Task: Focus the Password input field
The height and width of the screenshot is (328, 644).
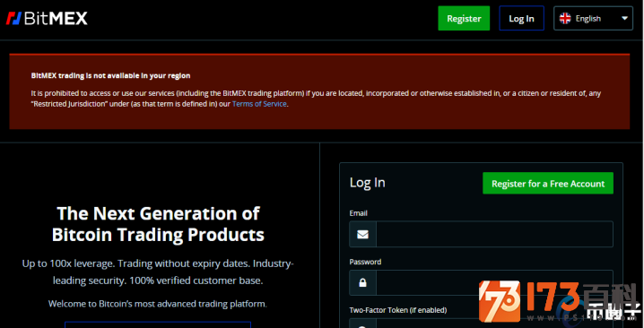Action: [x=494, y=283]
